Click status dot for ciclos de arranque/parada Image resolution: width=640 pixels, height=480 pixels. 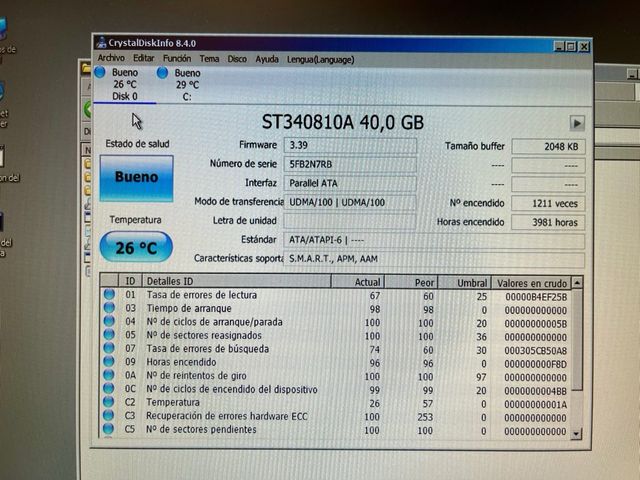pyautogui.click(x=109, y=321)
